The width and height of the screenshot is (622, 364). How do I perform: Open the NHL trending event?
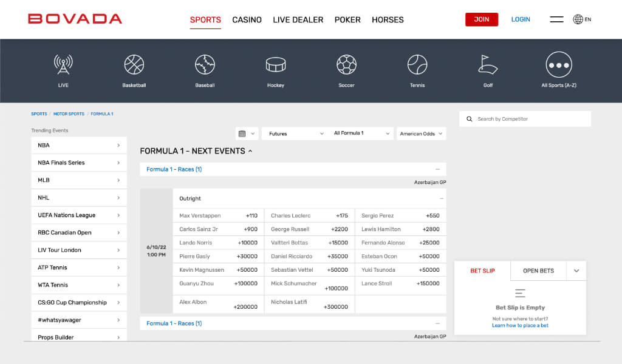79,198
